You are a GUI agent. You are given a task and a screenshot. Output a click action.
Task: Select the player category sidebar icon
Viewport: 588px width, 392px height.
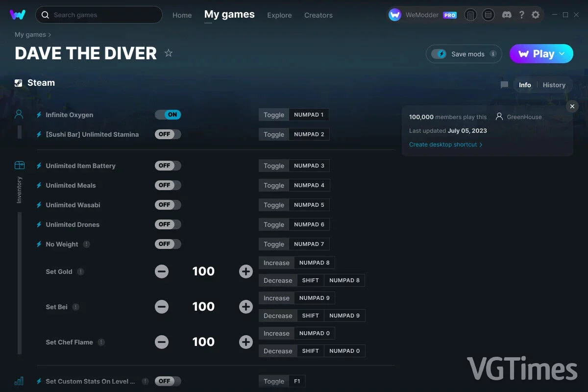click(x=19, y=114)
